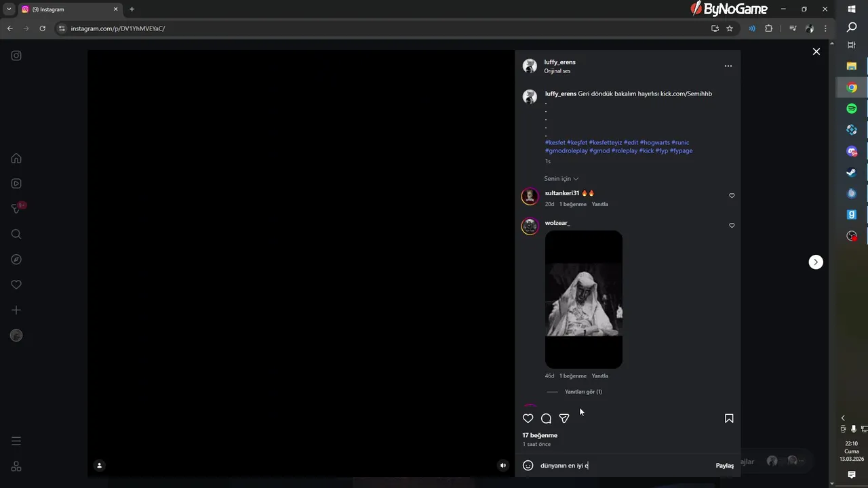This screenshot has height=488, width=868.
Task: Open Steam from the taskbar
Action: coord(852,172)
